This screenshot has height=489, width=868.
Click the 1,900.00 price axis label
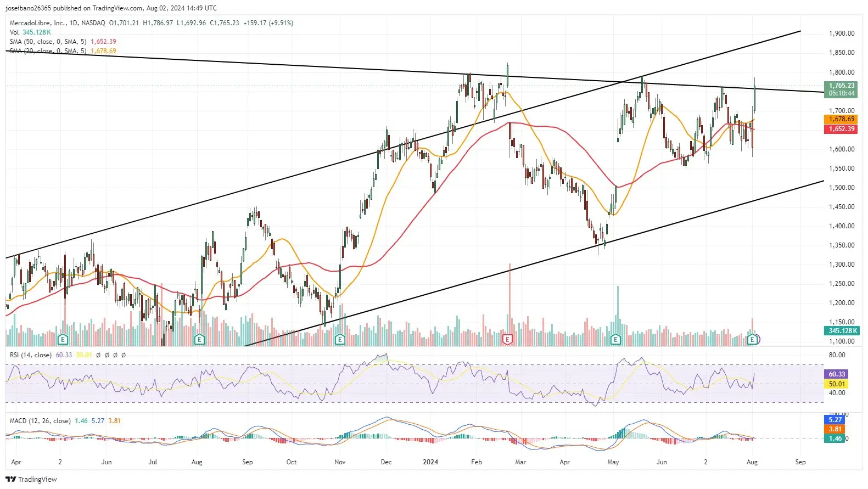841,33
